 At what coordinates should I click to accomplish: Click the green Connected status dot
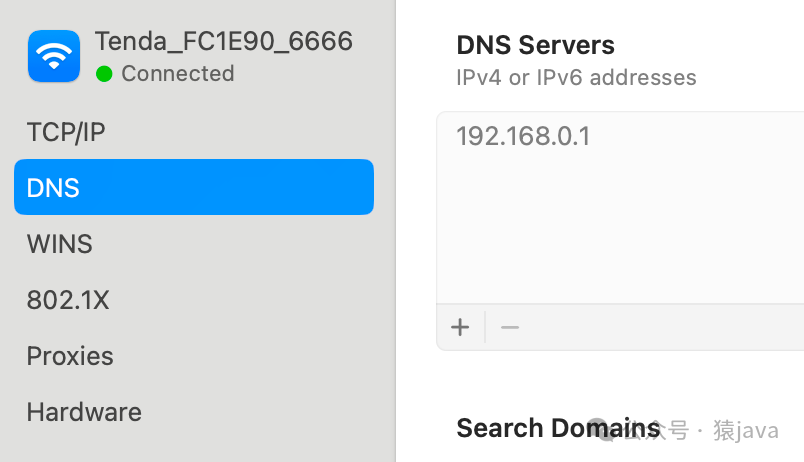[x=104, y=74]
